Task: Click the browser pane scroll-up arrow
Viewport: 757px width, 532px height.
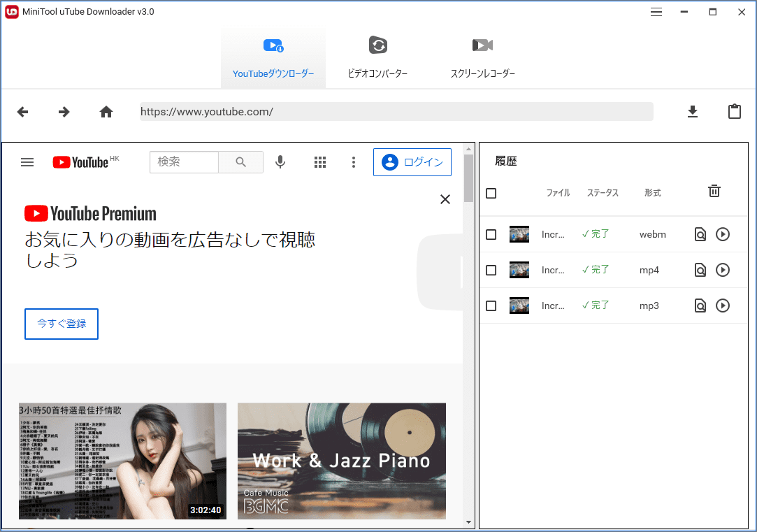Action: 468,149
